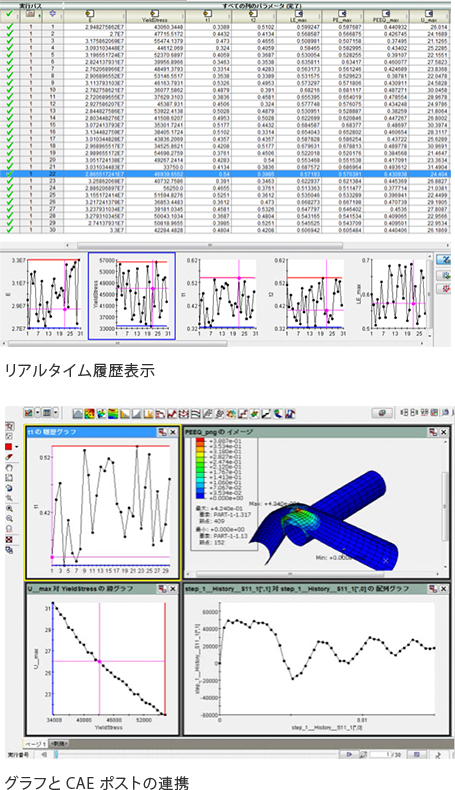Open the t1 history thumbnail plot
Image resolution: width=455 pixels, height=790 pixels.
[221, 296]
